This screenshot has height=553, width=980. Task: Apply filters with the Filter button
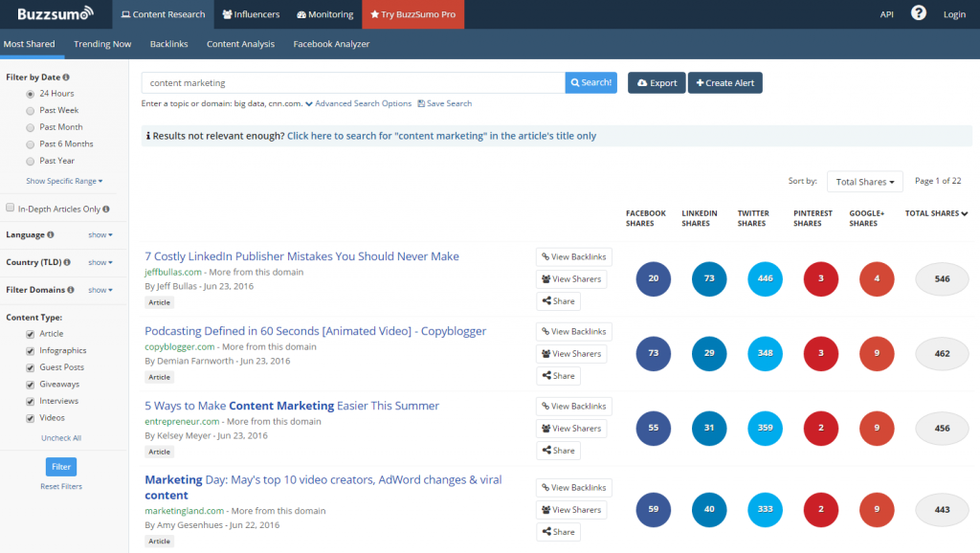tap(61, 467)
